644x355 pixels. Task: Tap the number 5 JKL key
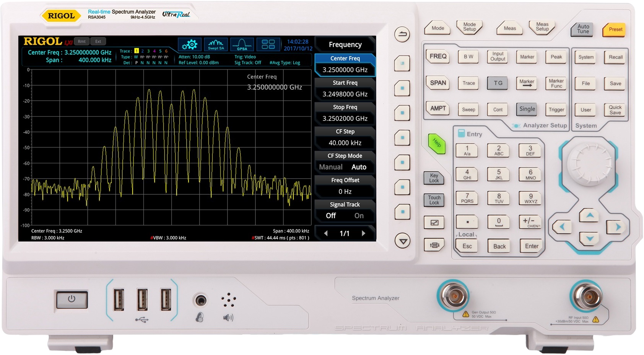click(499, 174)
